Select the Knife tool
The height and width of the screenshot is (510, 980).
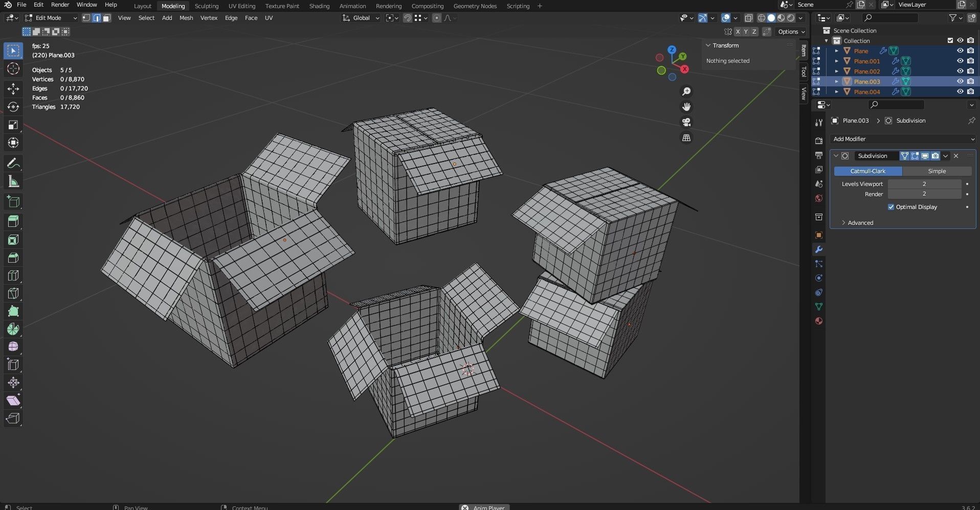pyautogui.click(x=13, y=293)
